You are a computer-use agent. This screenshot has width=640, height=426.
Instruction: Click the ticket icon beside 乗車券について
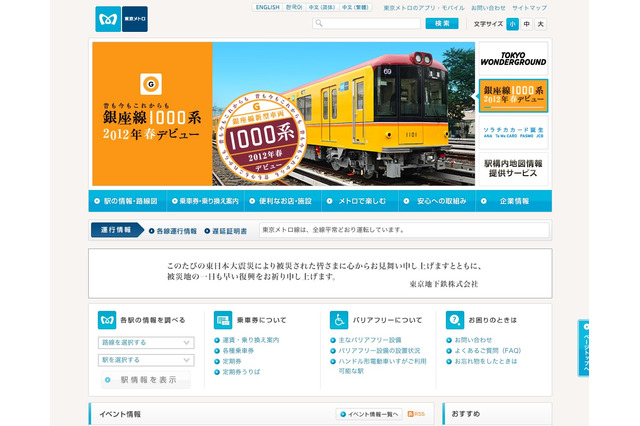click(223, 320)
